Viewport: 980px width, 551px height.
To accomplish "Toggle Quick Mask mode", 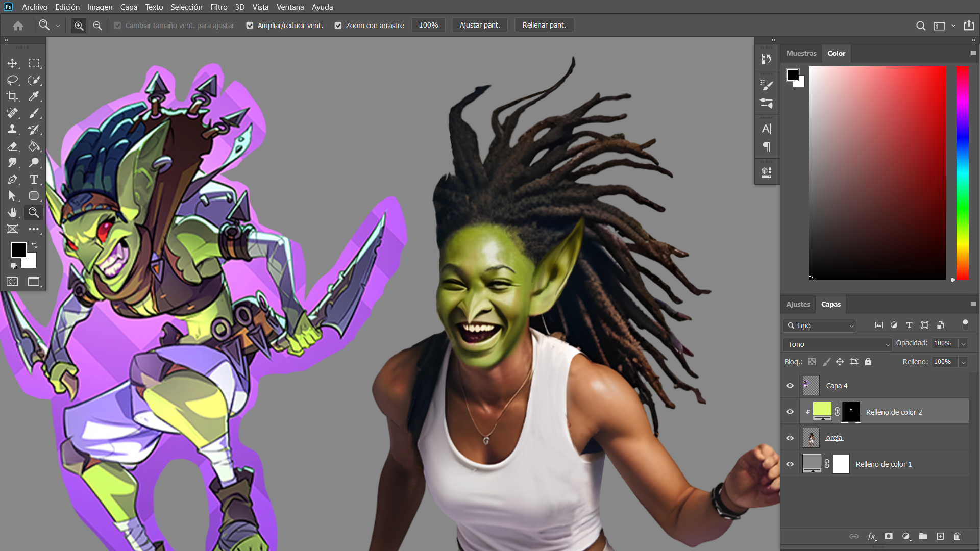I will (x=12, y=282).
